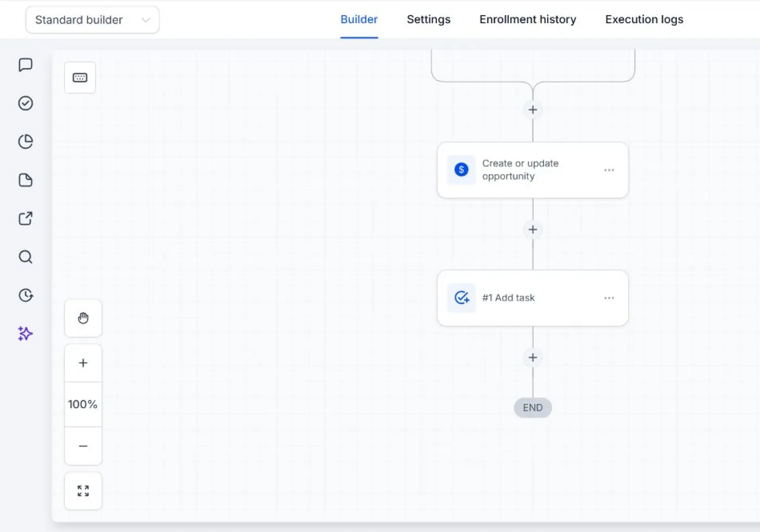
Task: Open the pie chart stats icon
Action: tap(26, 142)
